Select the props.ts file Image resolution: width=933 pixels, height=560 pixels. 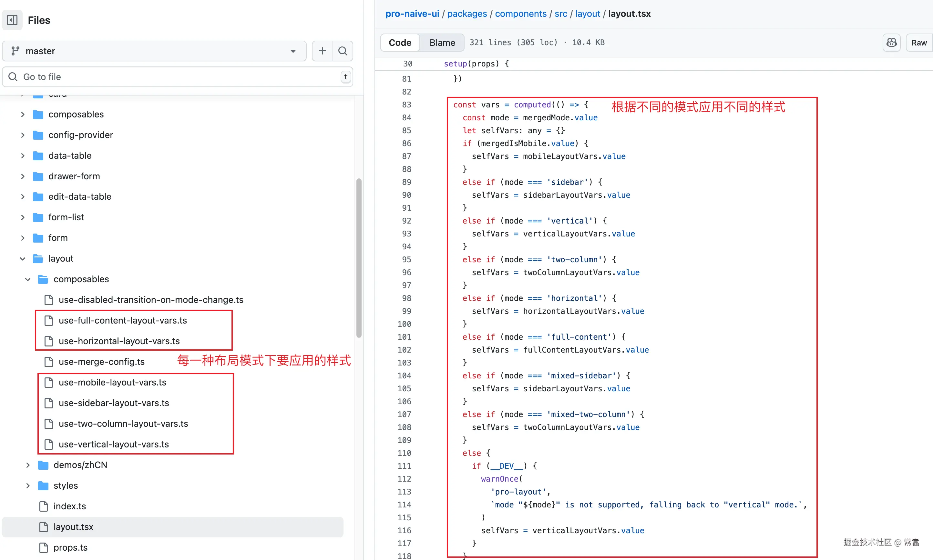pos(70,547)
